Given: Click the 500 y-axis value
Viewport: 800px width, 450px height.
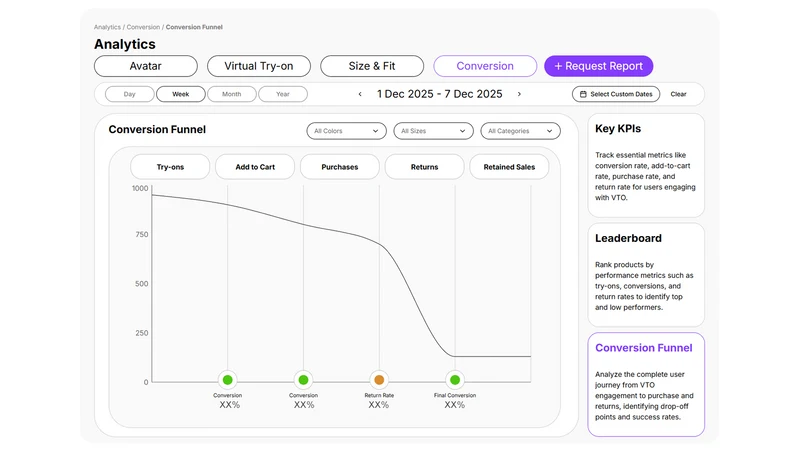Looking at the screenshot, I should (142, 284).
